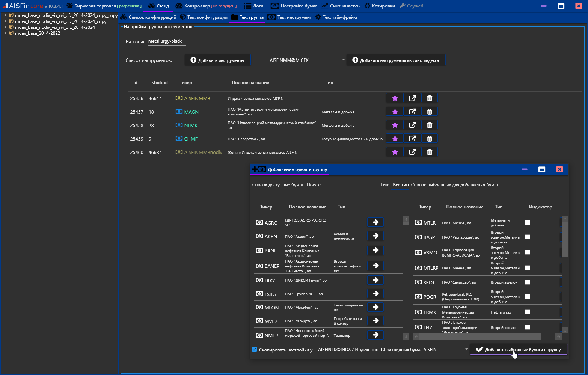Image resolution: width=588 pixels, height=375 pixels.
Task: Click Добавить инструменты из синт. индекса
Action: 396,60
